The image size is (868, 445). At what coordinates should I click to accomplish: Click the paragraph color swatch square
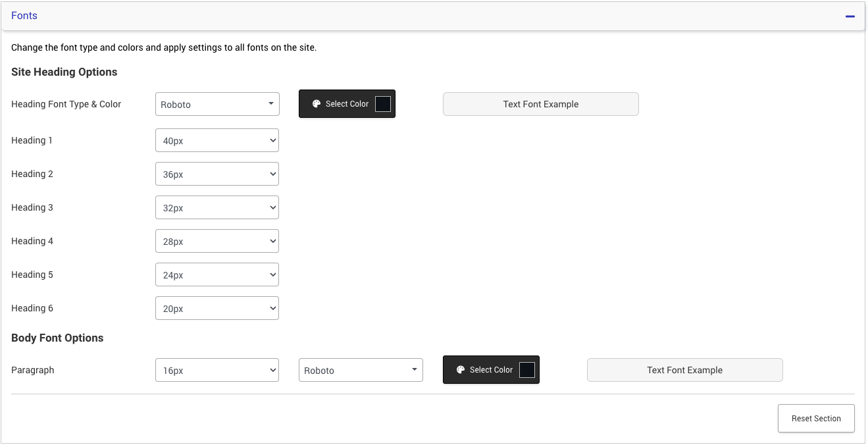coord(526,370)
